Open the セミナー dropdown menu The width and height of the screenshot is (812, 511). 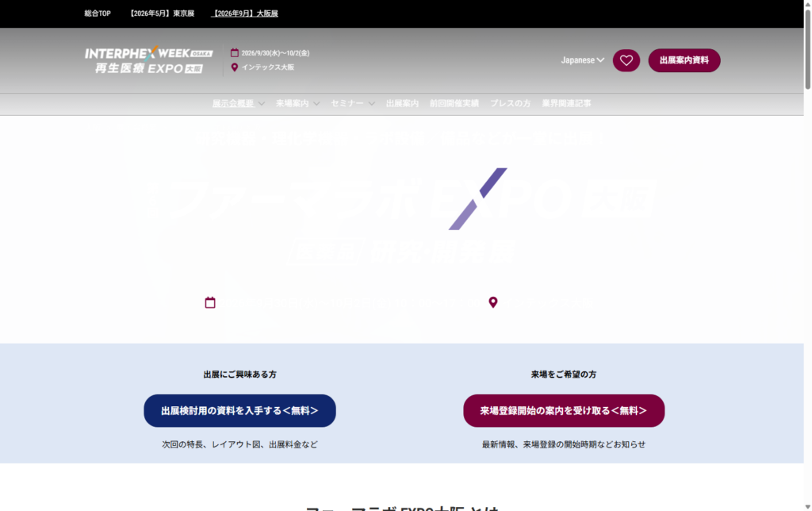pos(347,103)
